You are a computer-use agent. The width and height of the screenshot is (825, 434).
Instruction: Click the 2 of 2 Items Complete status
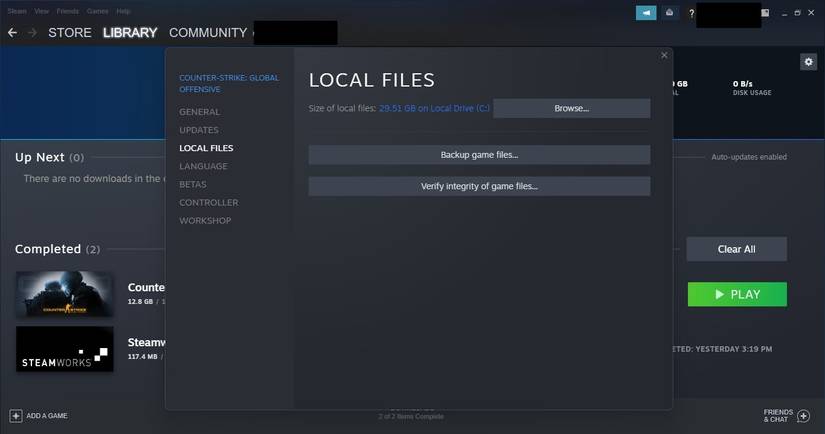tap(411, 417)
